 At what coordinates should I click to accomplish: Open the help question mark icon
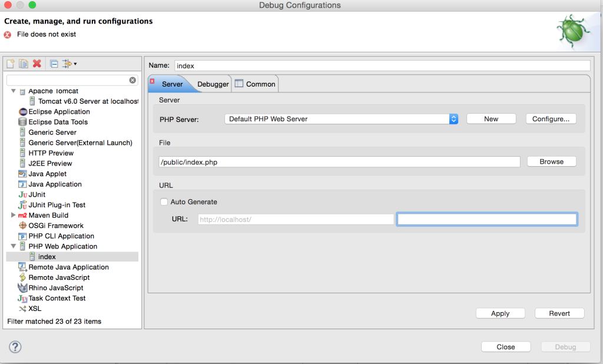[15, 347]
